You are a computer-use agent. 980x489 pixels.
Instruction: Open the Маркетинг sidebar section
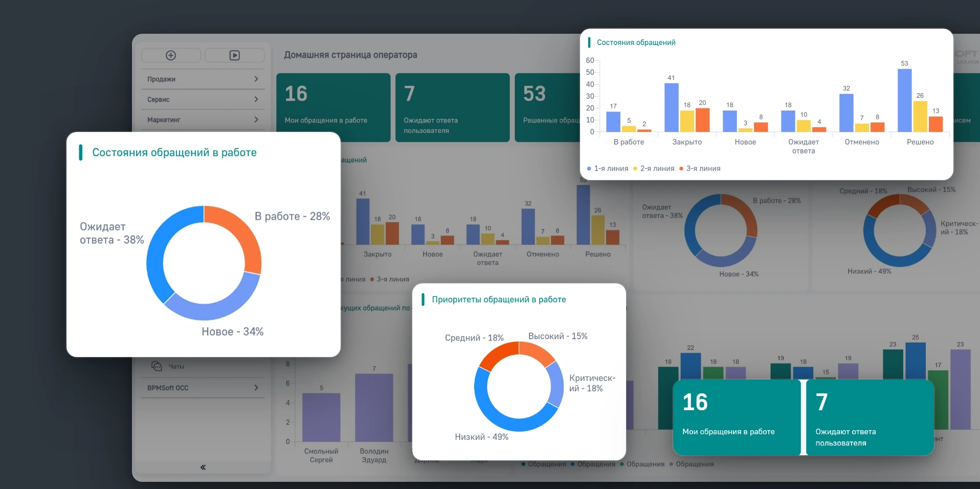click(x=203, y=120)
